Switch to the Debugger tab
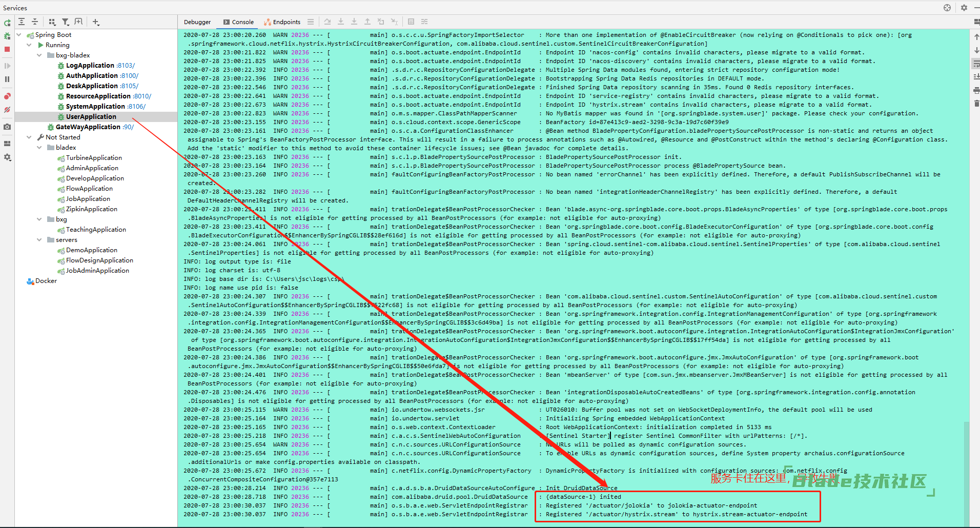 (197, 22)
